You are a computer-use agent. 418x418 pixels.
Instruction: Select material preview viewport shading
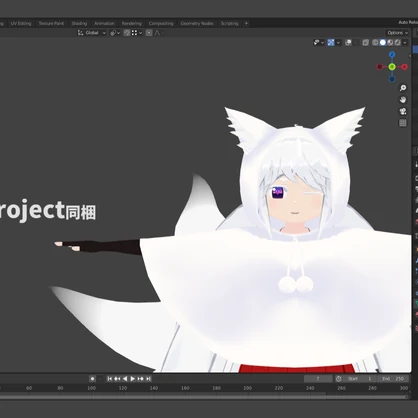pos(390,42)
